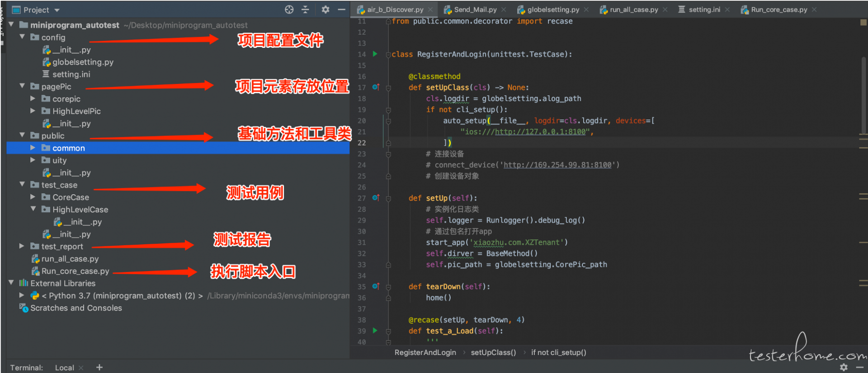Viewport: 868px width, 373px height.
Task: Open the http://169.254.99.81:8100 link
Action: point(557,165)
